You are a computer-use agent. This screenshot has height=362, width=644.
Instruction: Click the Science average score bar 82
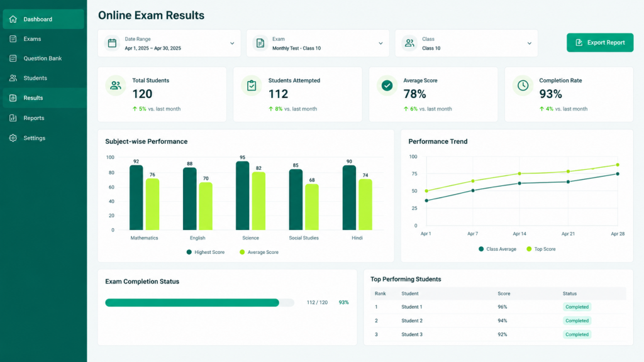[x=258, y=200]
